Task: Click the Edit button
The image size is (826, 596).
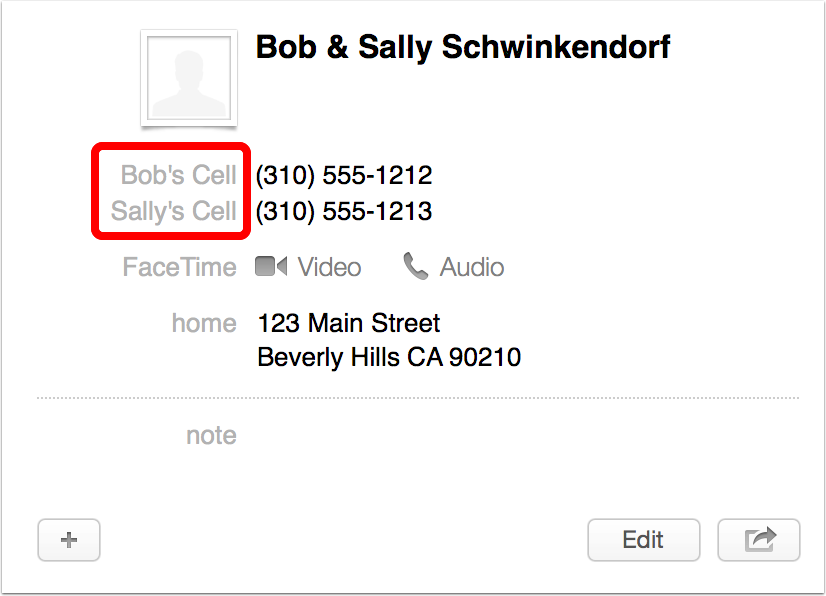Action: click(x=643, y=540)
